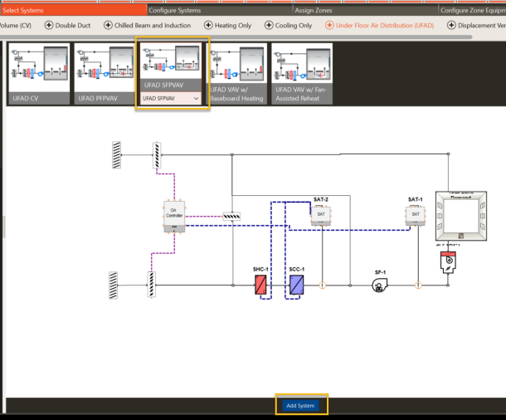Expand Under Floor Air Distribution (UFAD) category
The width and height of the screenshot is (506, 420).
point(380,25)
